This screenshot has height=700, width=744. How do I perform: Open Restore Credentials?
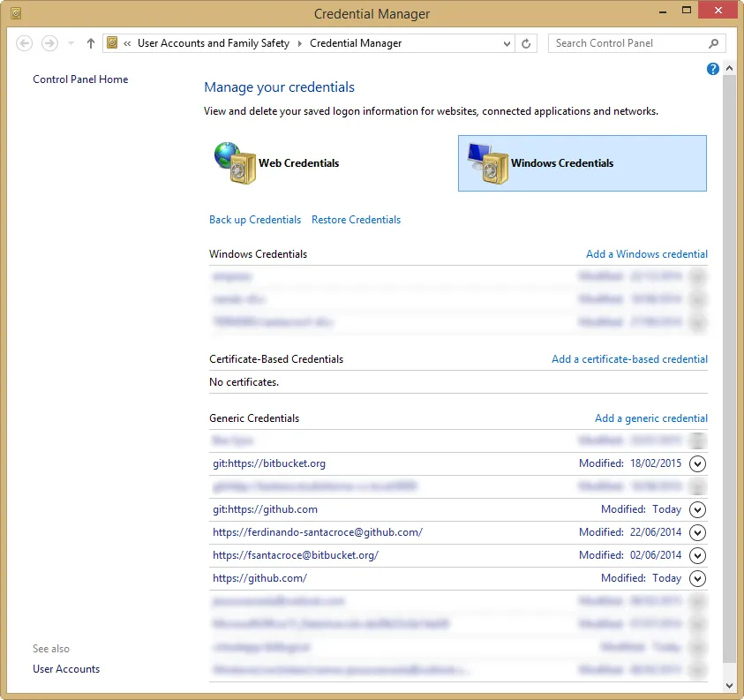point(356,220)
